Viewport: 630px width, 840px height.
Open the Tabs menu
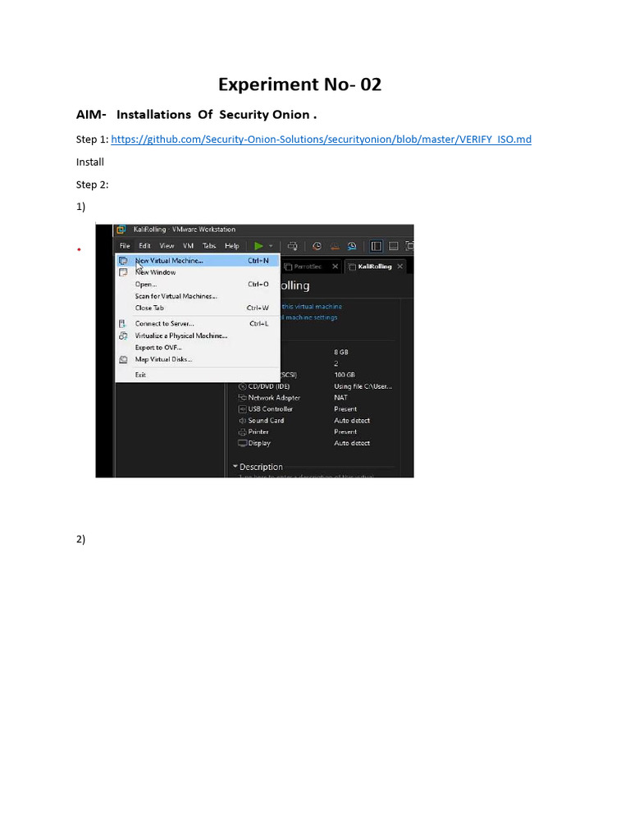(209, 246)
